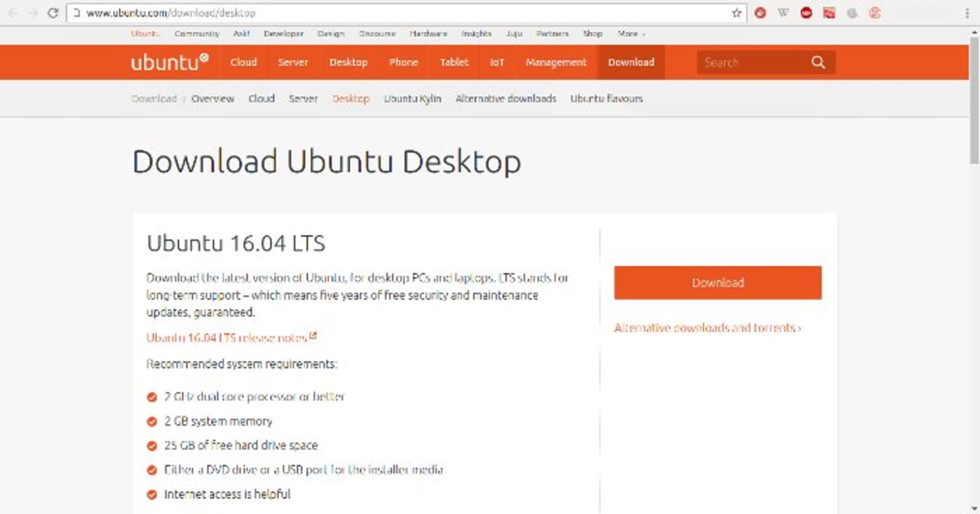Expand the More dropdown in top bar
Screen dimensions: 980x514
pos(631,34)
